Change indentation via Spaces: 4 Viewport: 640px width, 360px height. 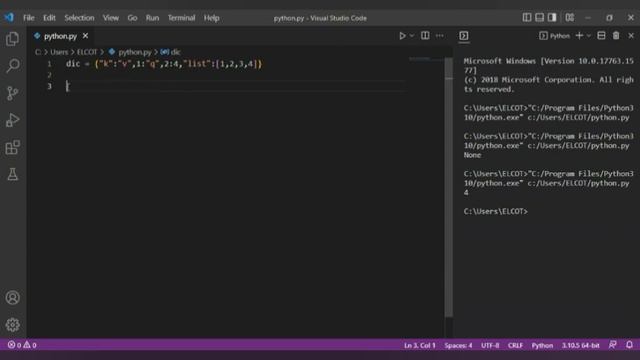458,345
